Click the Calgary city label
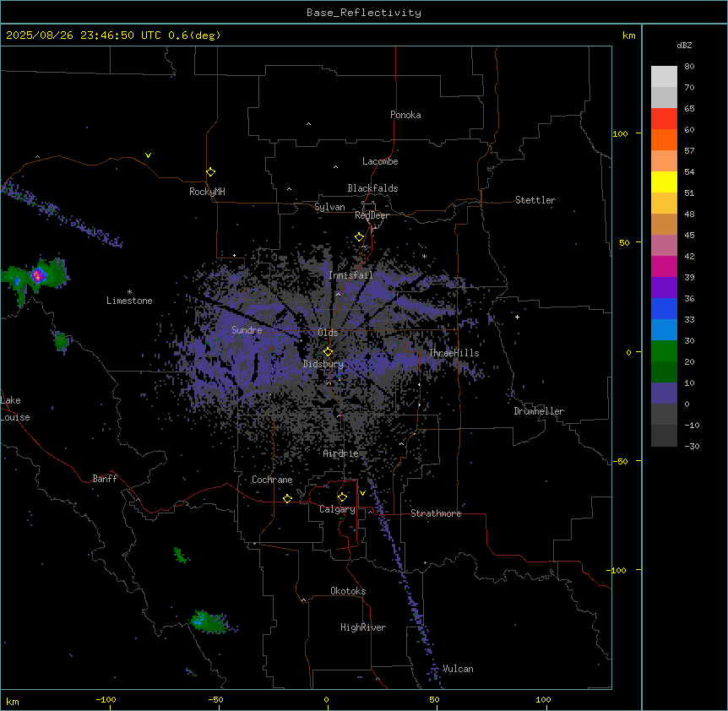This screenshot has width=728, height=711. pos(337,509)
